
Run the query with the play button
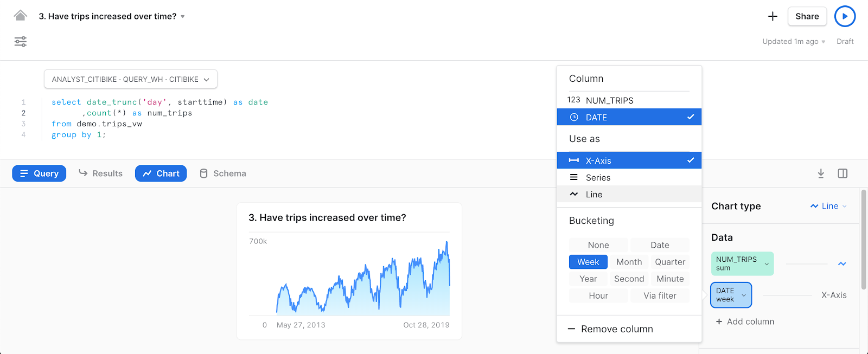(x=845, y=16)
